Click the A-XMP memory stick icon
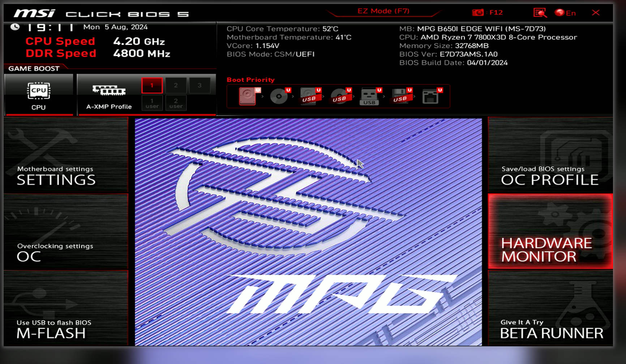Viewport: 626px width, 364px height. [109, 90]
